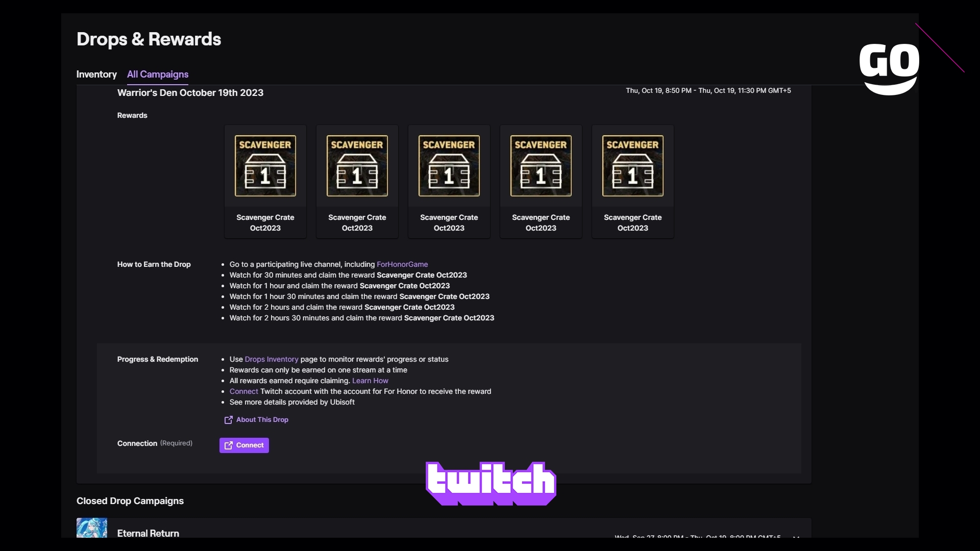Click Connect button to link account
The height and width of the screenshot is (551, 980).
pos(243,445)
